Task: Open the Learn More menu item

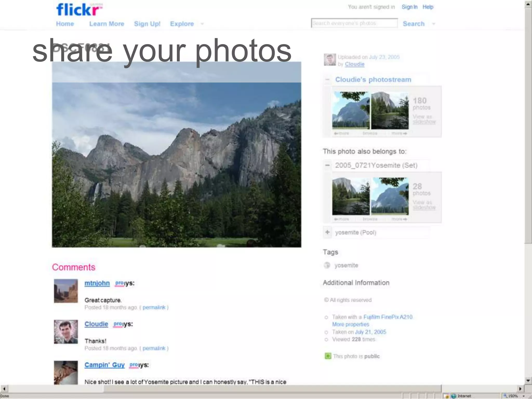Action: [x=107, y=24]
